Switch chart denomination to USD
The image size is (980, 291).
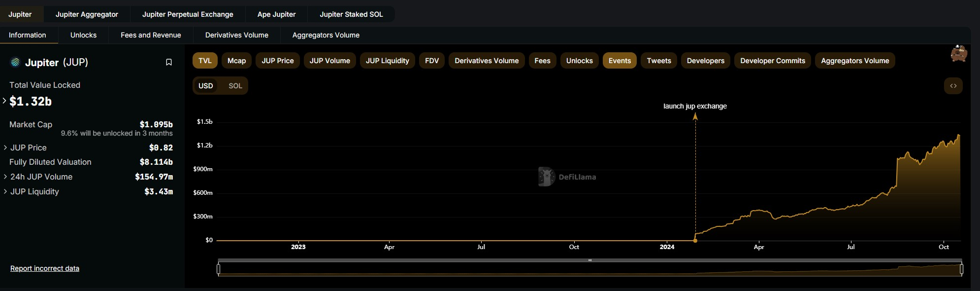206,86
